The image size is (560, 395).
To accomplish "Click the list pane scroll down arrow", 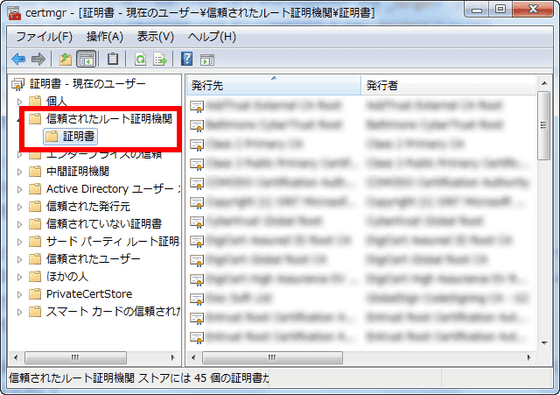I will pyautogui.click(x=544, y=343).
